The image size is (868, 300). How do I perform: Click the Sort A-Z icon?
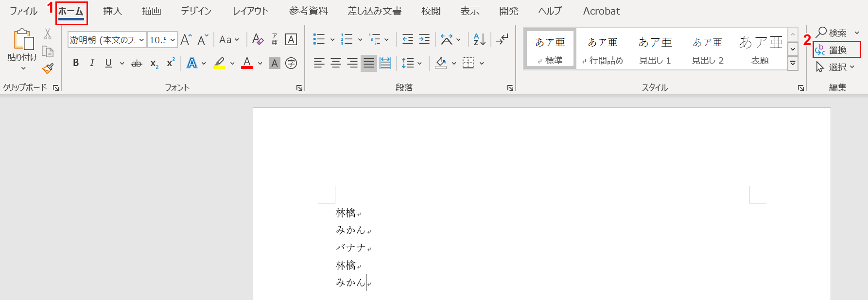pyautogui.click(x=479, y=40)
